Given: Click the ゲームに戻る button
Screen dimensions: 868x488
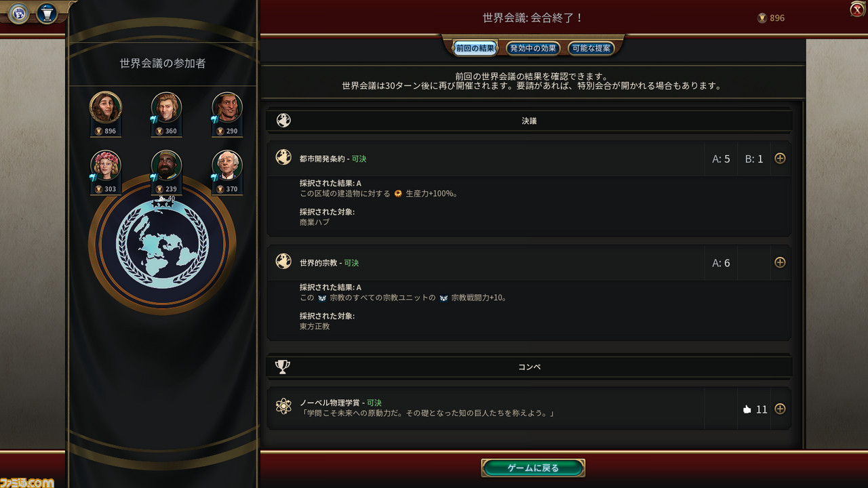Looking at the screenshot, I should pos(533,468).
